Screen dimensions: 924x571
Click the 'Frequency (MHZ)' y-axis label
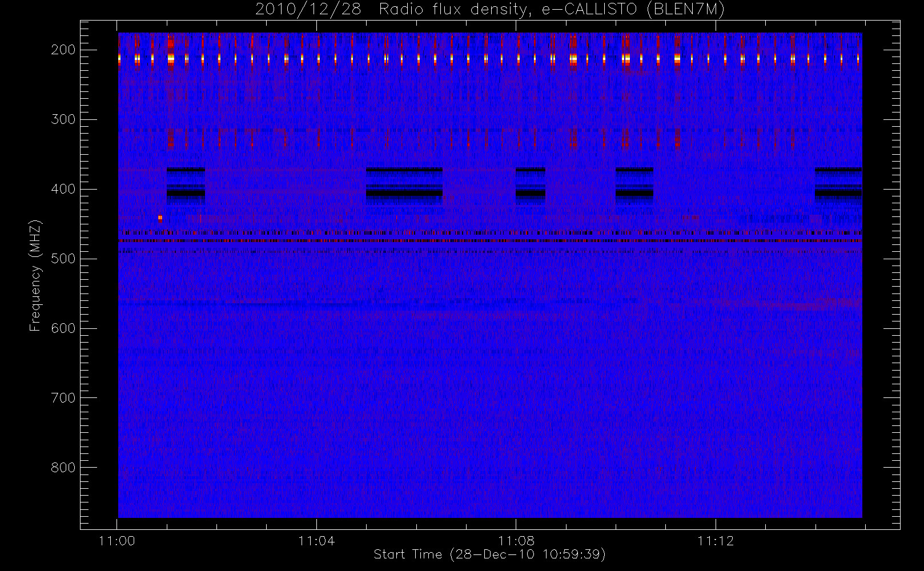35,276
